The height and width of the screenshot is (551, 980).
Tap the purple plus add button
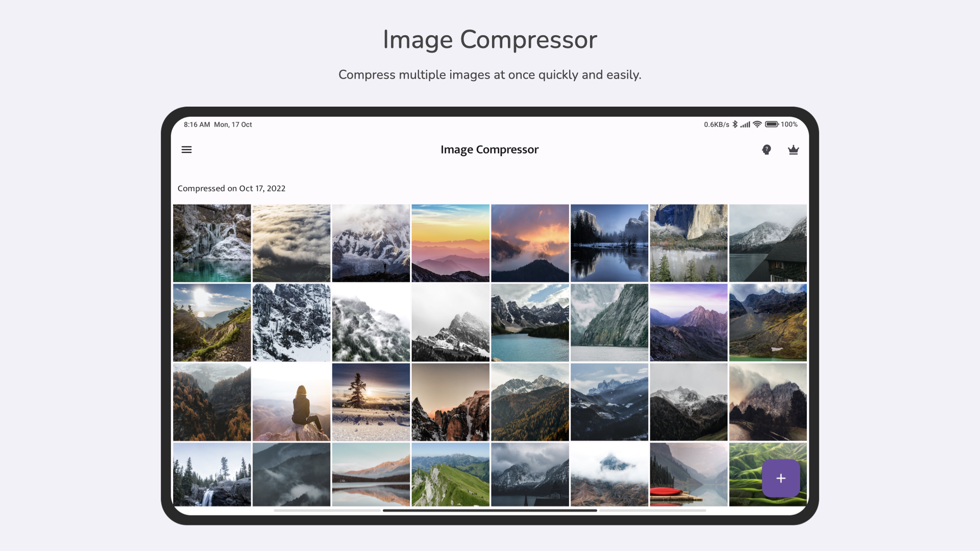pos(780,478)
